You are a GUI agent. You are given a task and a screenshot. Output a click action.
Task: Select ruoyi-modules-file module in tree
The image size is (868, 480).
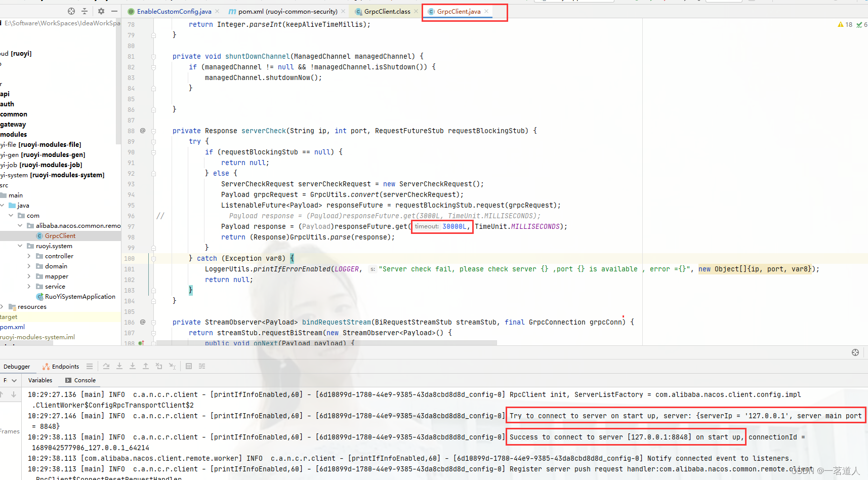coord(41,145)
